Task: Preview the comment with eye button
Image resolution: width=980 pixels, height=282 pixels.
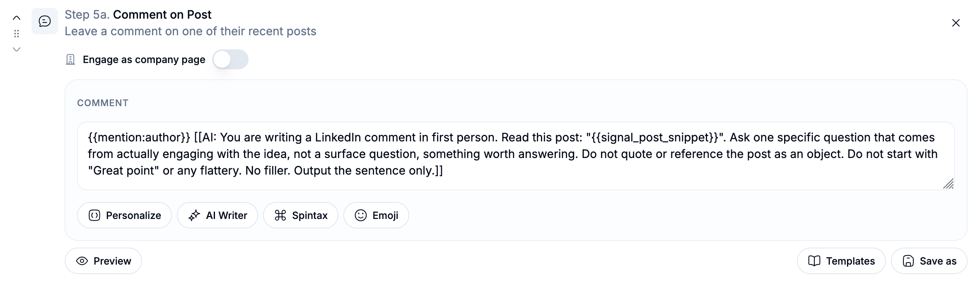Action: click(x=103, y=261)
